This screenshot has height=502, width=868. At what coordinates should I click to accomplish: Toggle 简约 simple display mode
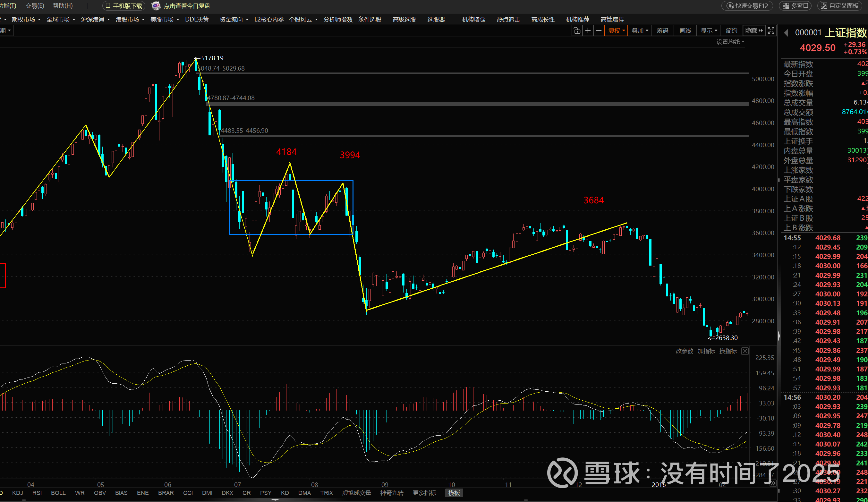tap(731, 31)
